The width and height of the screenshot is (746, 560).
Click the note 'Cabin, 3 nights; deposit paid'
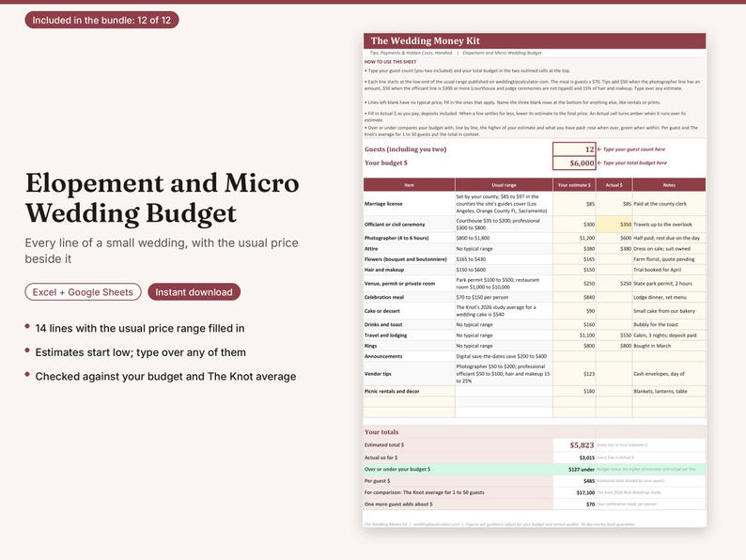(665, 335)
